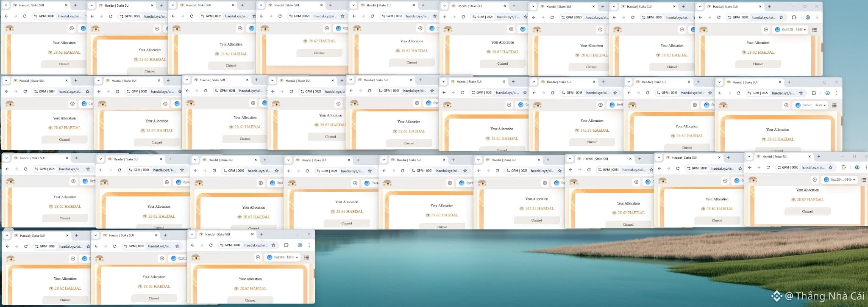
Task: Click Claimed in the 0xf38b...b83b window
Action: (250, 300)
